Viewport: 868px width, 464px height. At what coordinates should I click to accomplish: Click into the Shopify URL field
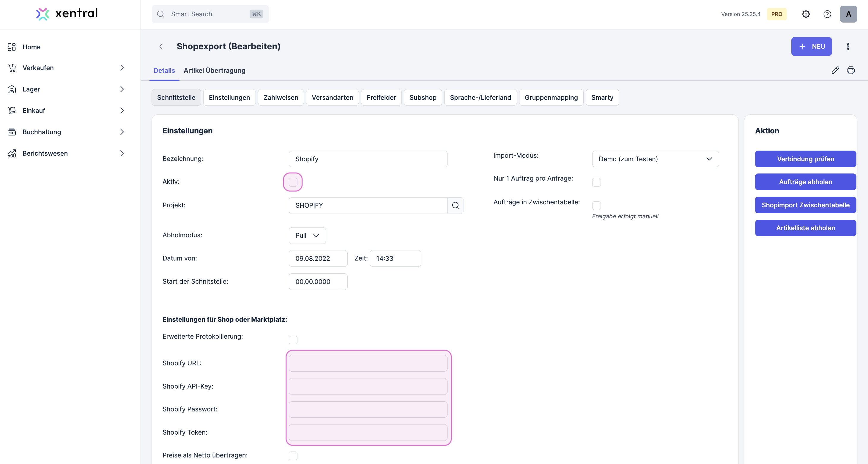point(368,363)
